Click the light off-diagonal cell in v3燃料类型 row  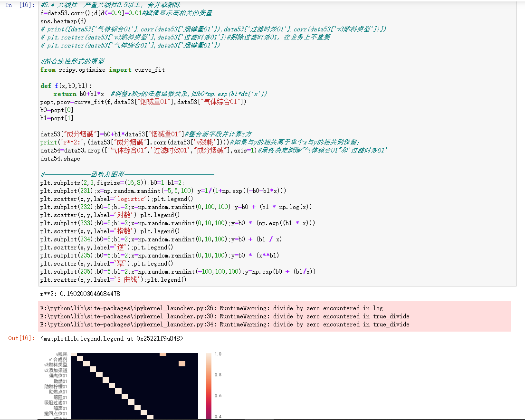(x=182, y=364)
